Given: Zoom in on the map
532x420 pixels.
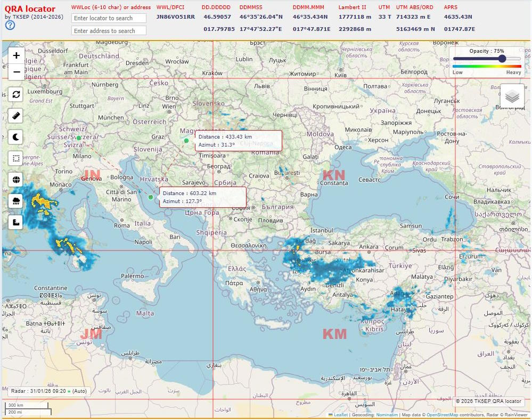Looking at the screenshot, I should point(17,55).
